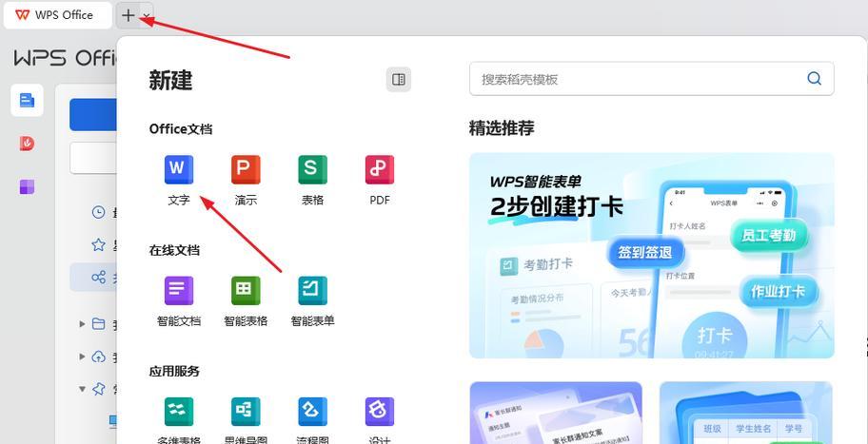
Task: Select the recent clock item in sidebar
Action: tap(99, 212)
